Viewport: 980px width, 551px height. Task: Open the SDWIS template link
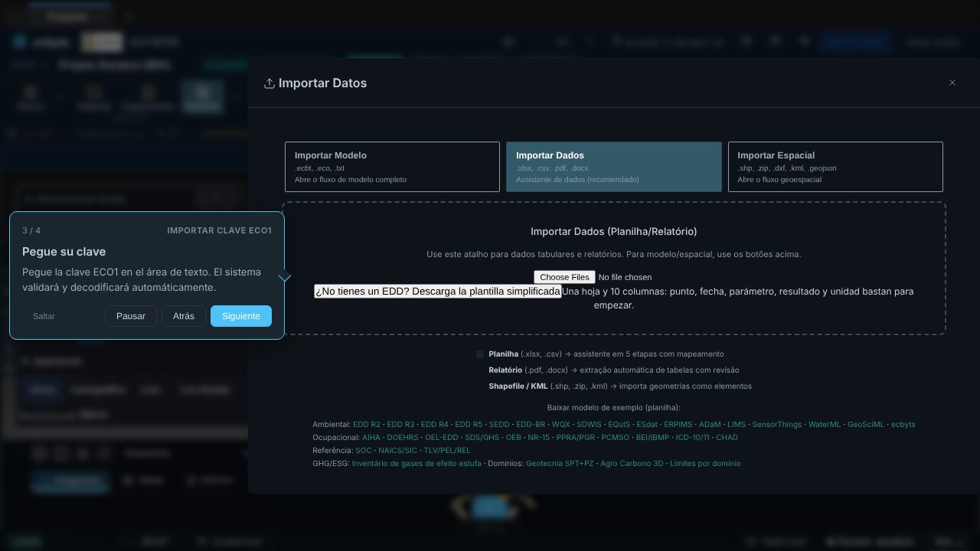tap(589, 424)
